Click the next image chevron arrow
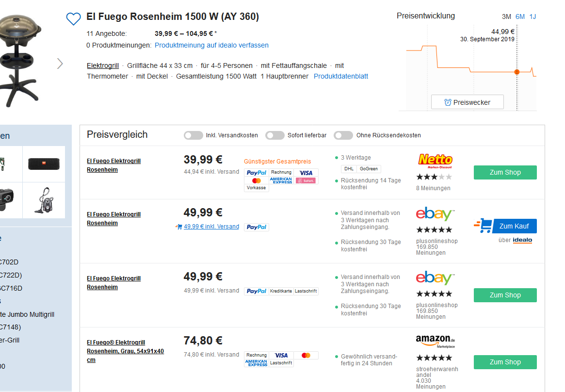Screen dimensions: 565x392 pyautogui.click(x=60, y=64)
